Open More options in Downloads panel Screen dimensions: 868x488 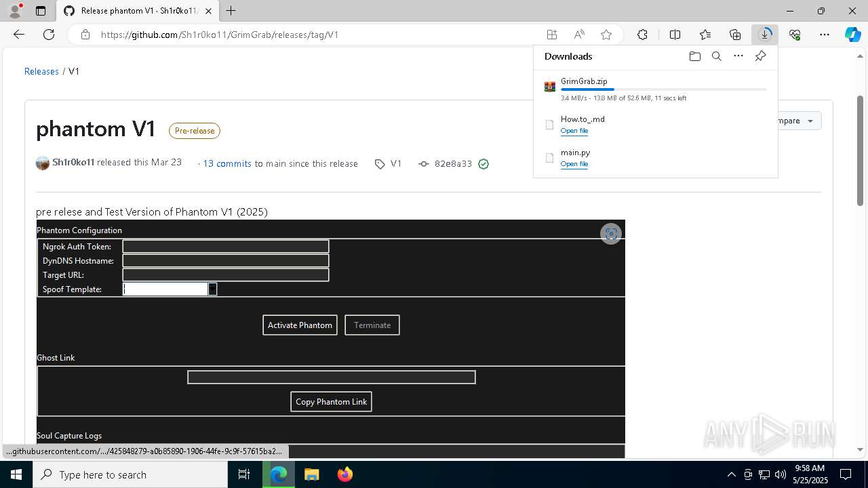(x=738, y=56)
